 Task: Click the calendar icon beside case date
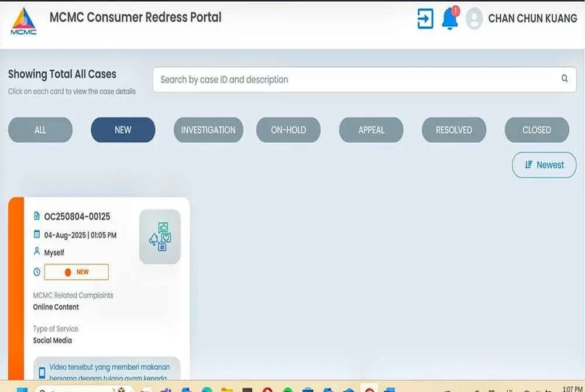click(x=37, y=235)
